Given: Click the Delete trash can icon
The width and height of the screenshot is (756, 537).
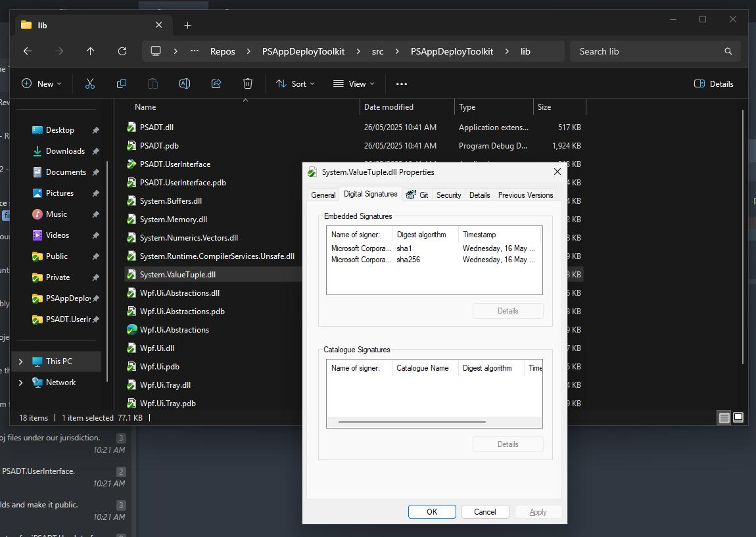Looking at the screenshot, I should [x=248, y=83].
